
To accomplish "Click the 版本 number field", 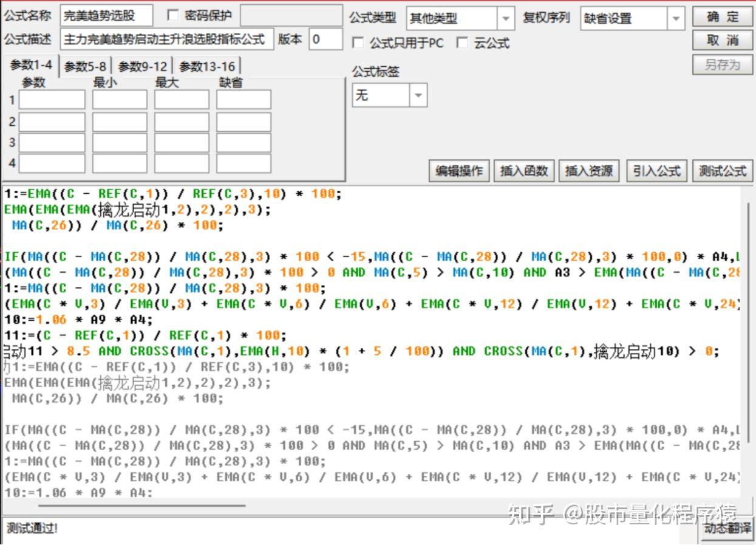I will [325, 39].
